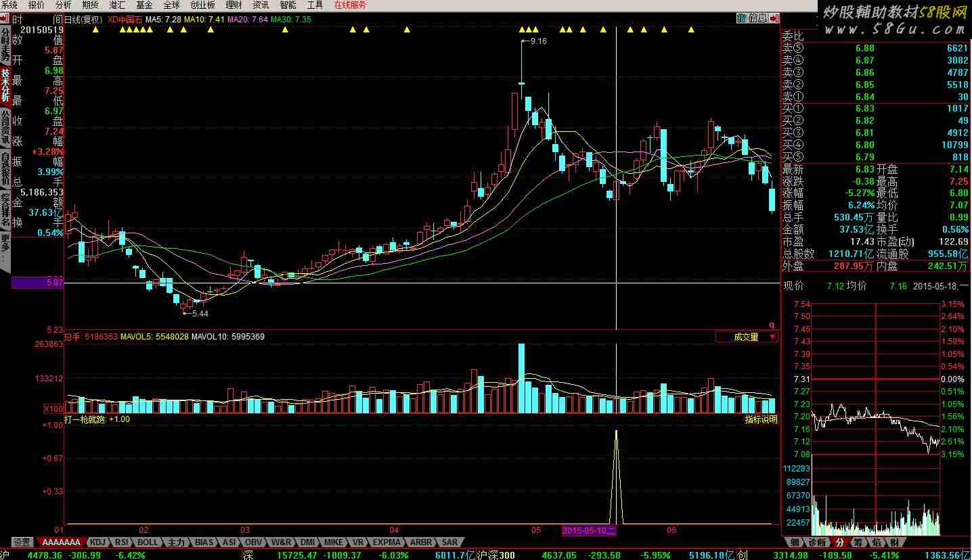This screenshot has height=560, width=972.
Task: Select the 筹 tab under minute chart
Action: coord(858,542)
